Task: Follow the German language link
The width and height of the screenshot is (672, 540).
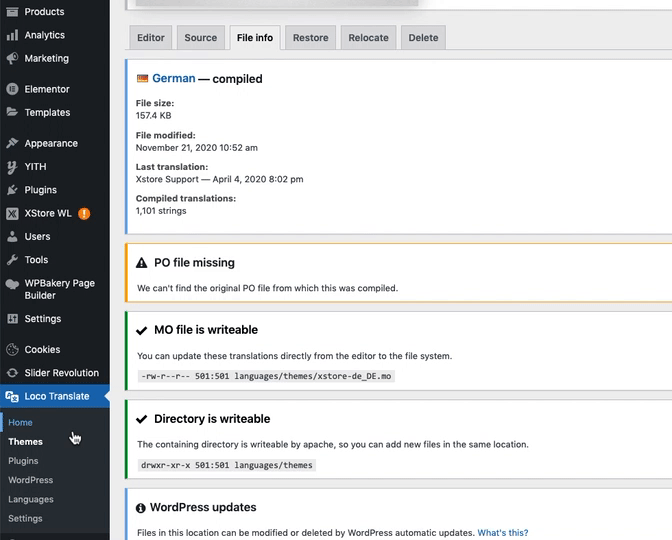Action: point(173,79)
